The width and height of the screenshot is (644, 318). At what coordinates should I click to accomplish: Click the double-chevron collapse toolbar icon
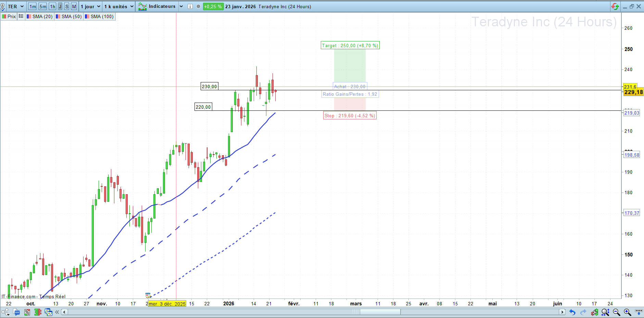[x=57, y=312]
